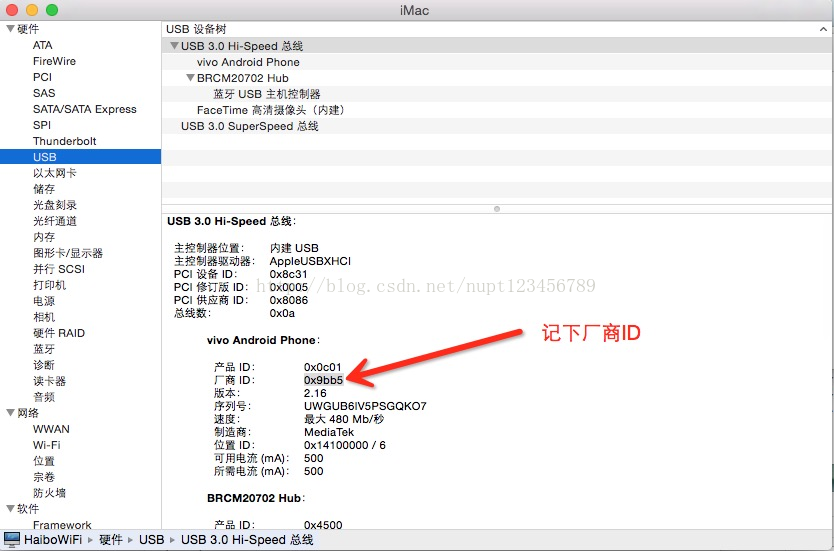834x551 pixels.
Task: Select 蓝牙 in the sidebar
Action: pos(44,349)
